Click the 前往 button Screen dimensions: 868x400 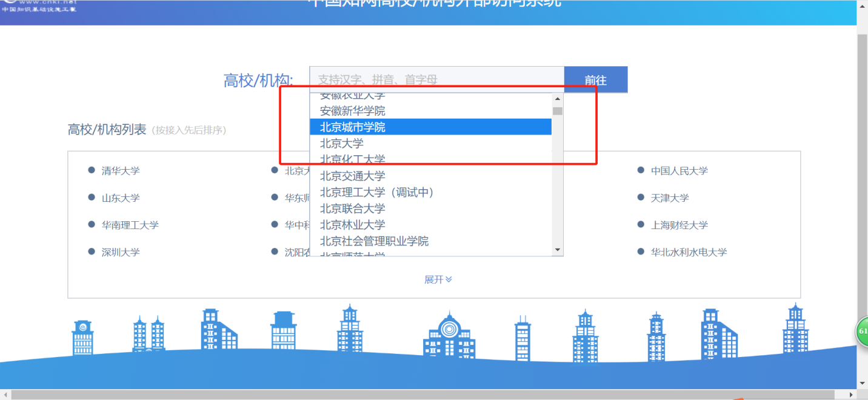pos(596,80)
